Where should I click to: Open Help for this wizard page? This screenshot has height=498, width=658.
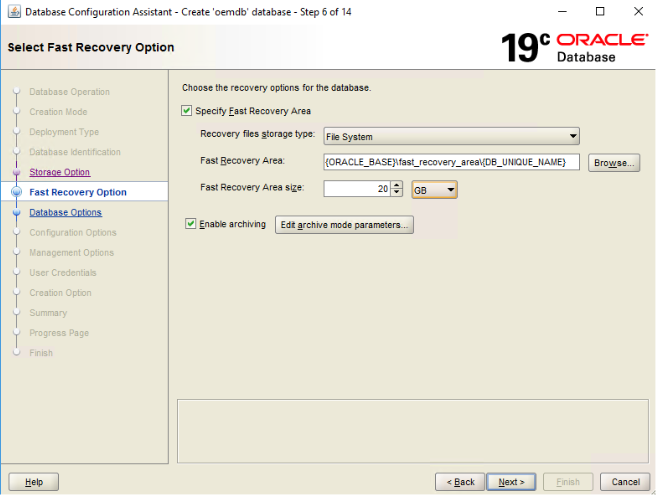click(x=33, y=482)
